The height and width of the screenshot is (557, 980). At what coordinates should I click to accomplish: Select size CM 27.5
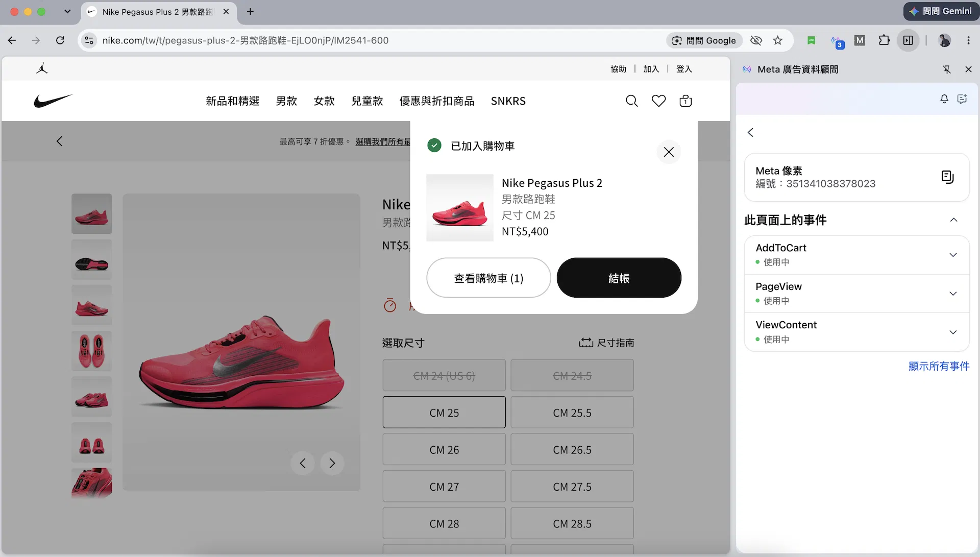pyautogui.click(x=572, y=487)
